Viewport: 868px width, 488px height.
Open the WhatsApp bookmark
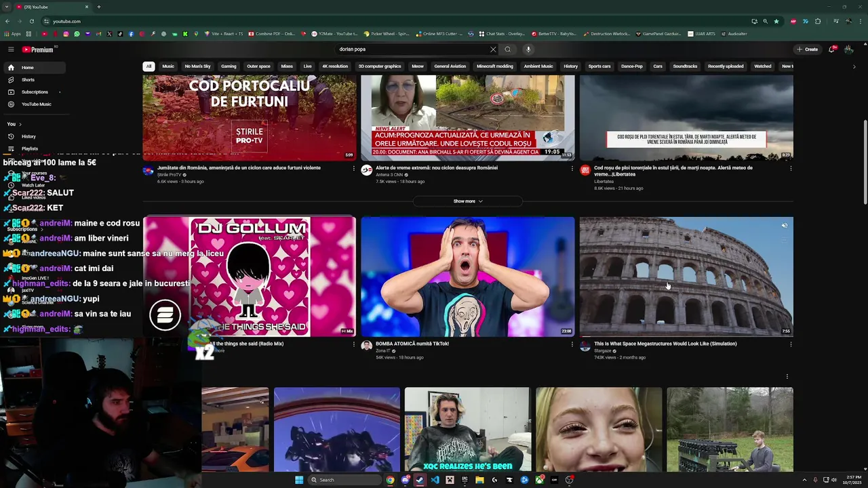[77, 34]
